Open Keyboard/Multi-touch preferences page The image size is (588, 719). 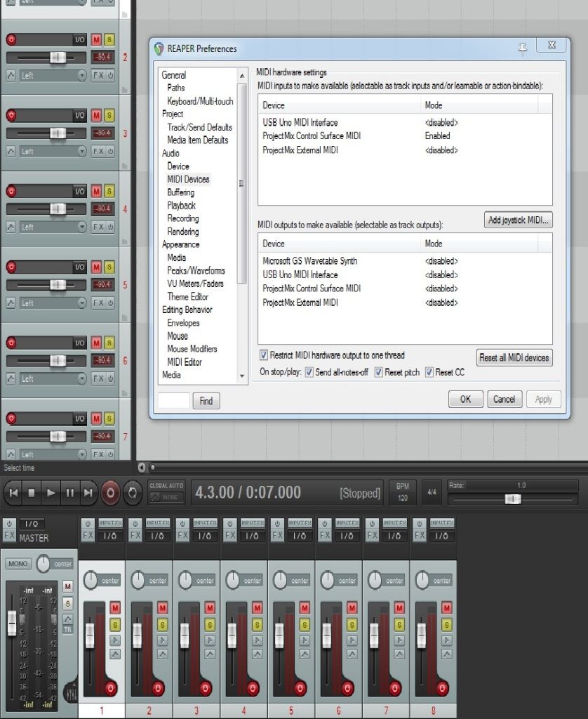coord(200,101)
